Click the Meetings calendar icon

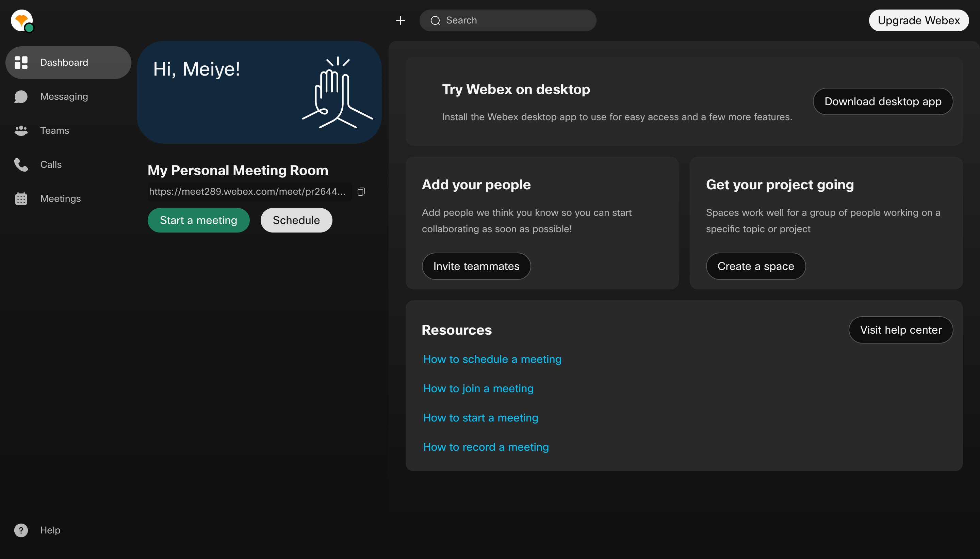21,198
